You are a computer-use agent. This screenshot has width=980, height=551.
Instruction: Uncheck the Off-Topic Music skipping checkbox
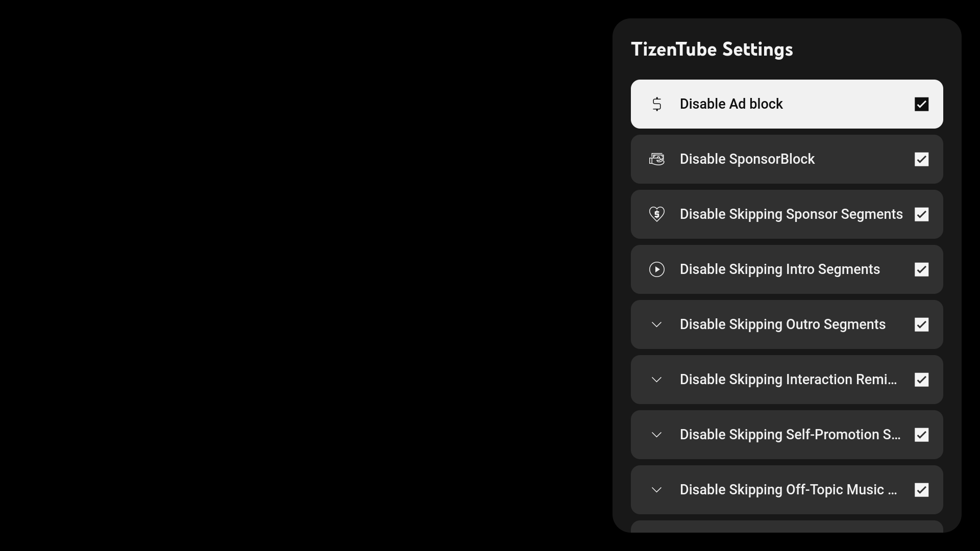[921, 490]
